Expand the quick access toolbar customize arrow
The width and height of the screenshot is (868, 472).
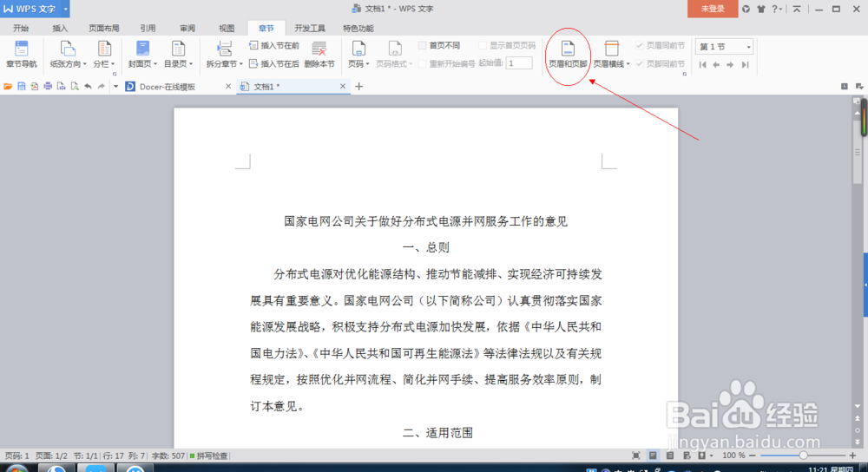click(115, 86)
